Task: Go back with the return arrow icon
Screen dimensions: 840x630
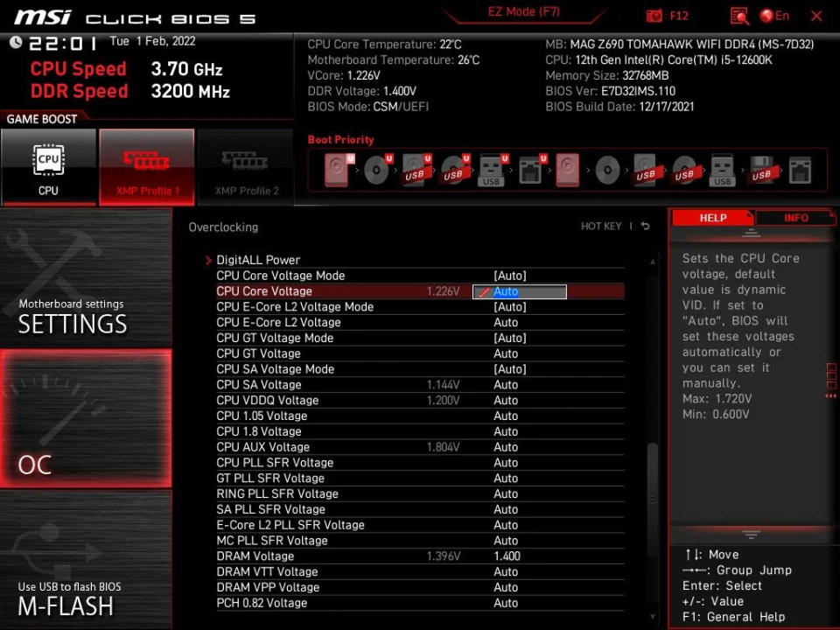Action: point(646,226)
